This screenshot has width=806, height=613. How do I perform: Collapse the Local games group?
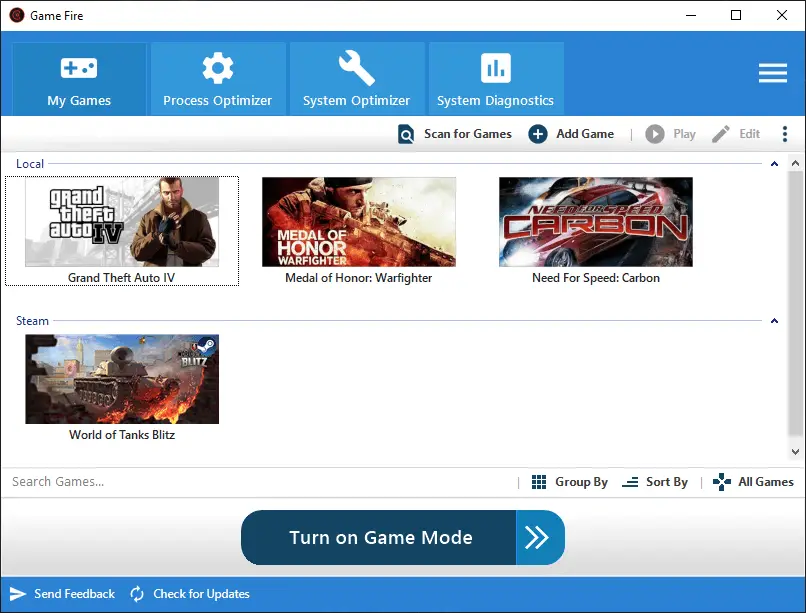775,164
